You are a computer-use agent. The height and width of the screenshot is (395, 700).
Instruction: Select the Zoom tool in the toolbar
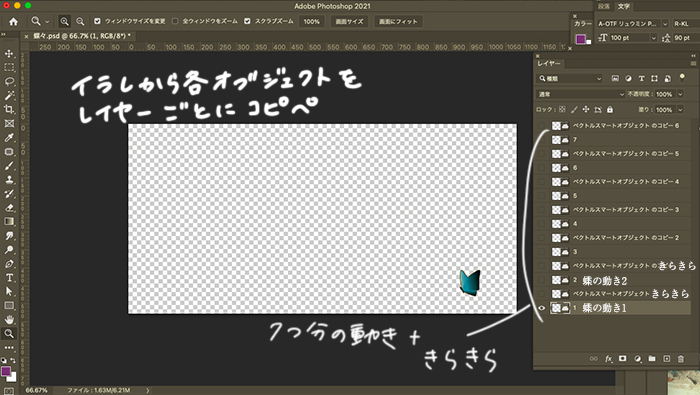point(9,333)
